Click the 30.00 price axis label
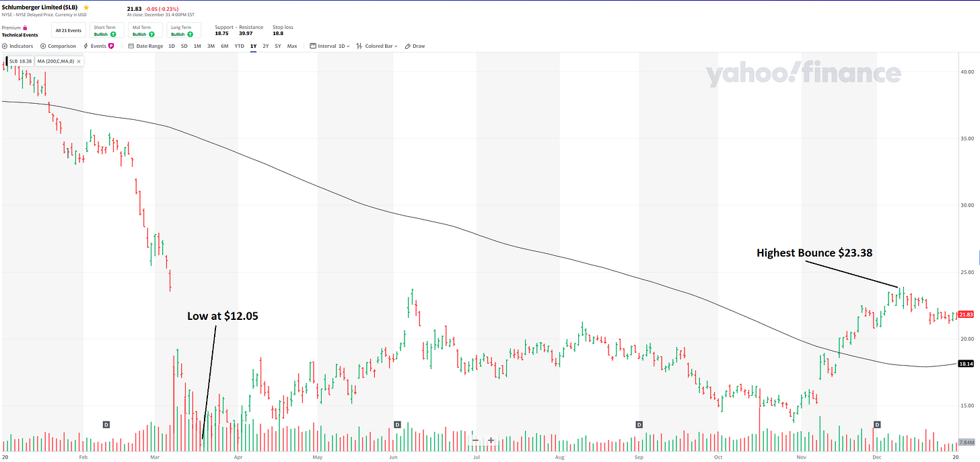This screenshot has height=462, width=980. click(967, 205)
